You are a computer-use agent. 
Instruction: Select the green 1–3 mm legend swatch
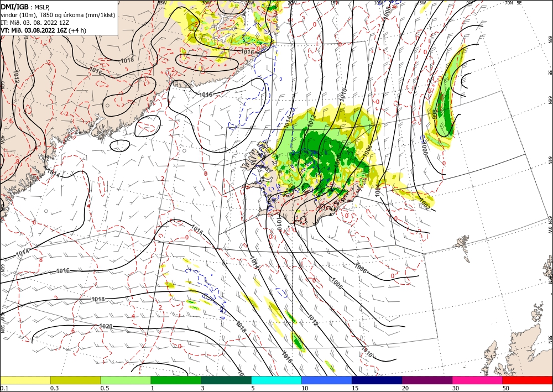coord(176,380)
